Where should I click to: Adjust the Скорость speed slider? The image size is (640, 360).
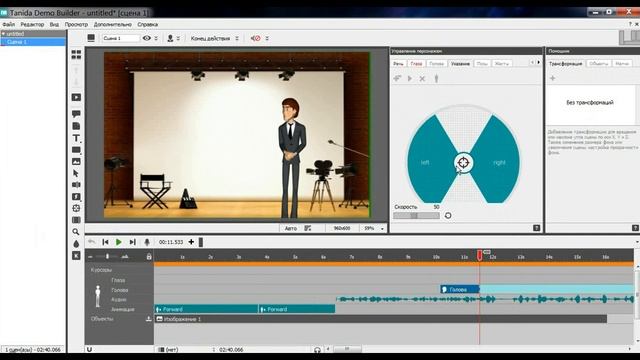pos(416,216)
